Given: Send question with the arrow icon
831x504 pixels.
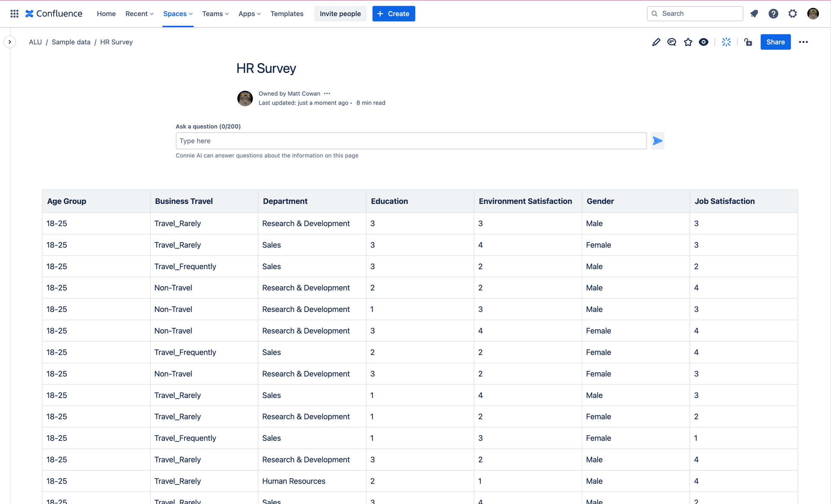Looking at the screenshot, I should [657, 141].
